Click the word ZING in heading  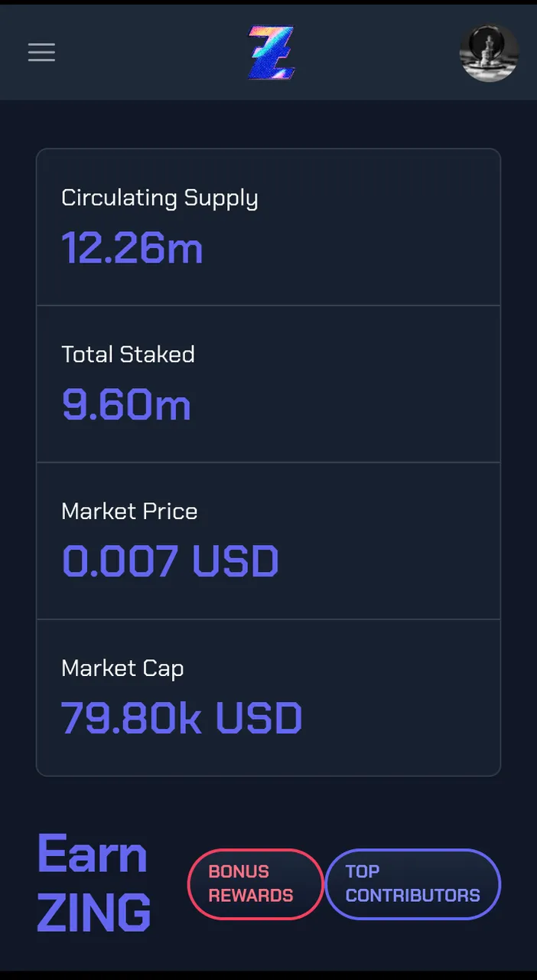94,912
